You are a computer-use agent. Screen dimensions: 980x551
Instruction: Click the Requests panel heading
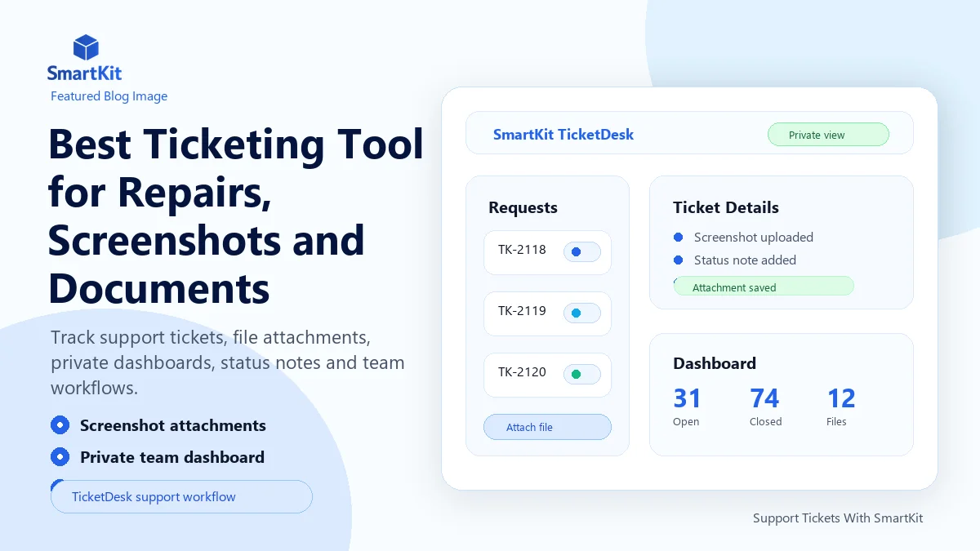pos(523,207)
